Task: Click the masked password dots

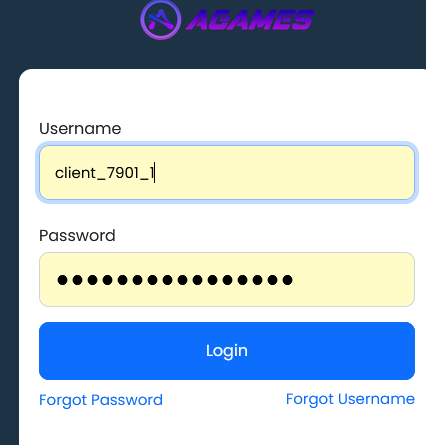Action: click(x=175, y=280)
